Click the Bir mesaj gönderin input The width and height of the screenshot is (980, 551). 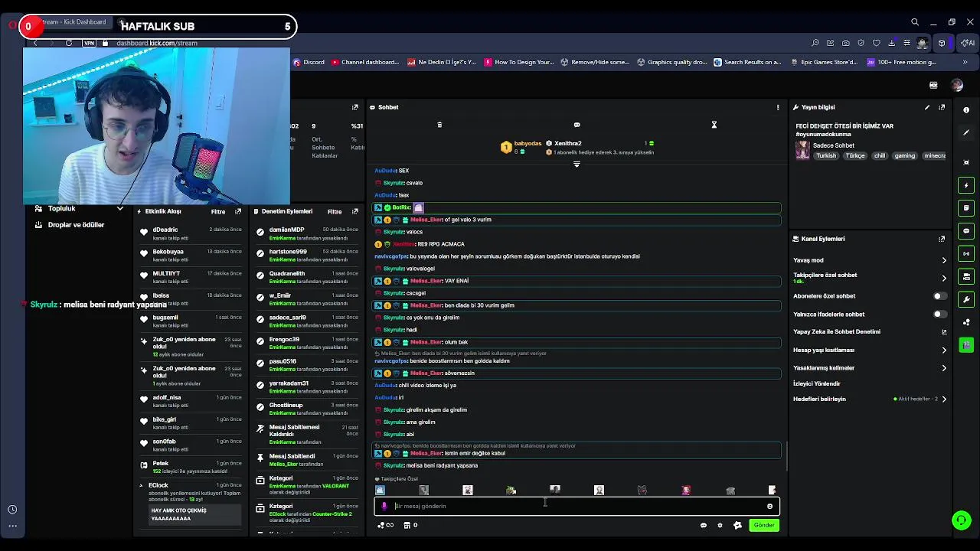click(x=577, y=506)
